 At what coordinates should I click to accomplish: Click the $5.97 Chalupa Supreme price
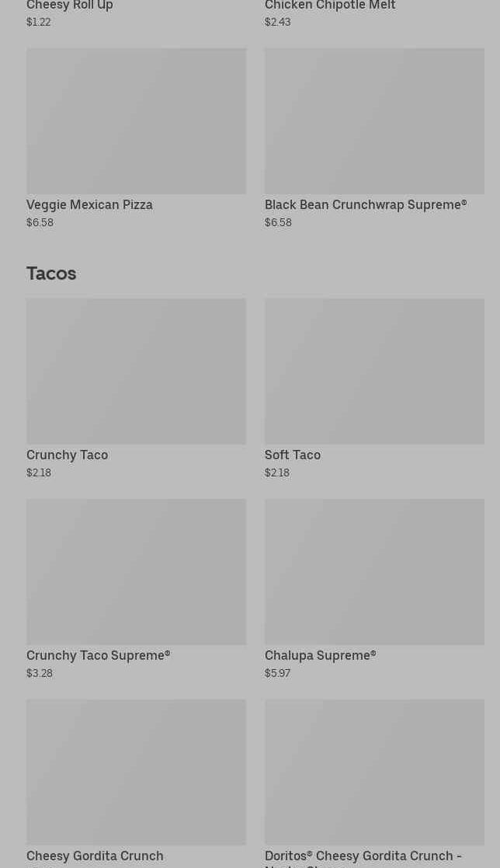[x=277, y=674]
